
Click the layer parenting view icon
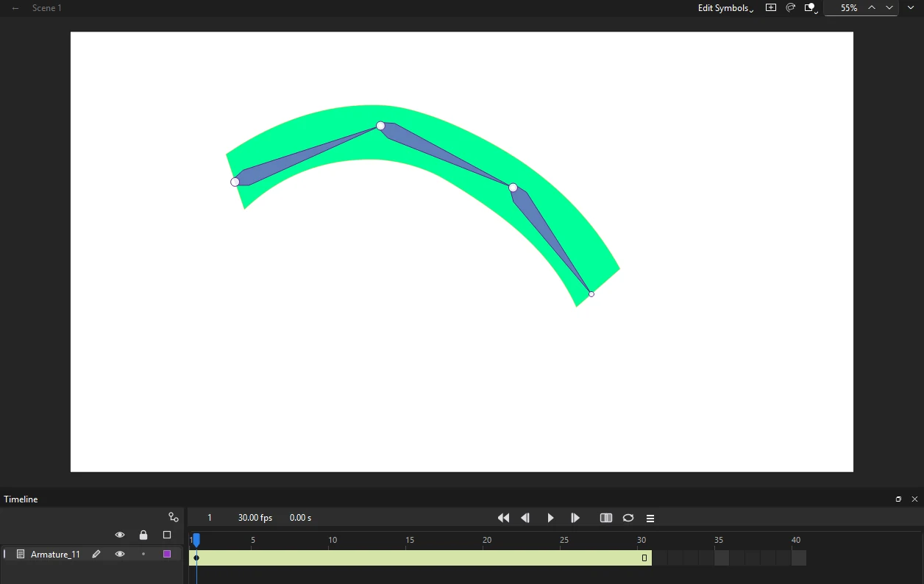click(x=174, y=517)
